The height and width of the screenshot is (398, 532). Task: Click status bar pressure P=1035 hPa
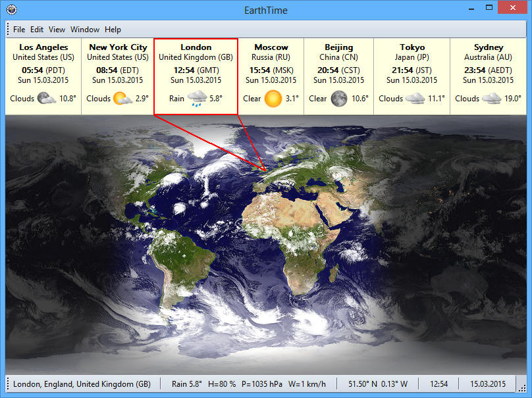tap(262, 384)
